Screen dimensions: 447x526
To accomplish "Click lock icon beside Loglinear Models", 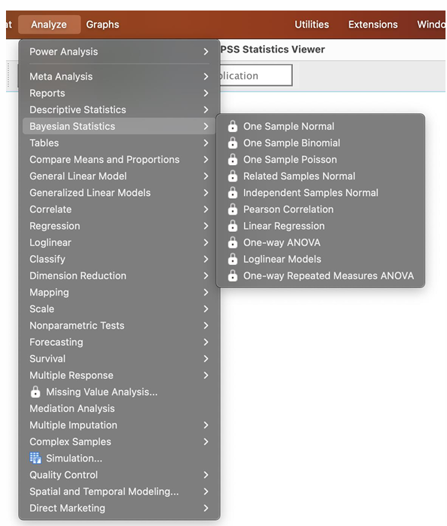I will (232, 259).
